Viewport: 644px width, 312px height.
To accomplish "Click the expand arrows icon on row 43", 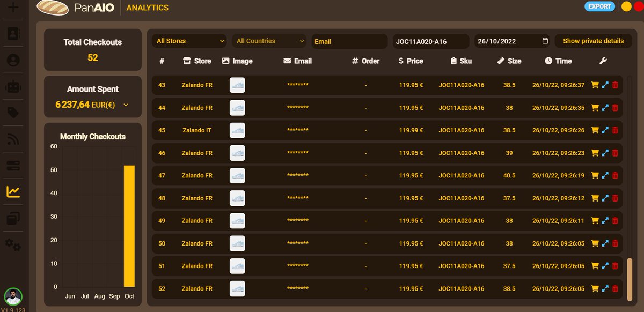I will tap(605, 85).
